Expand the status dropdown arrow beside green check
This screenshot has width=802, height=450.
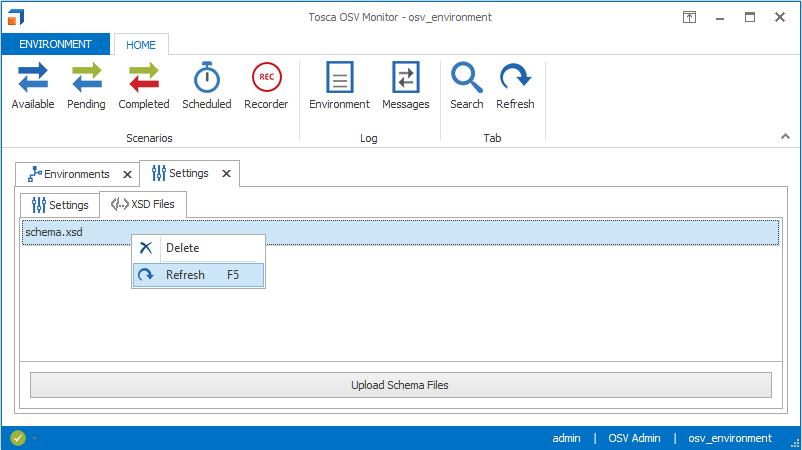coord(33,438)
